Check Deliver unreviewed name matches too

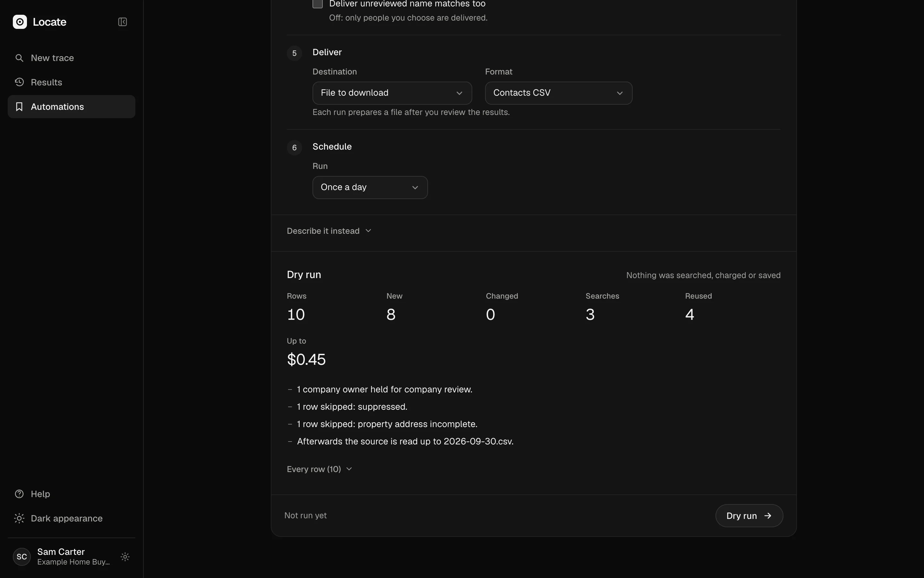(x=317, y=4)
